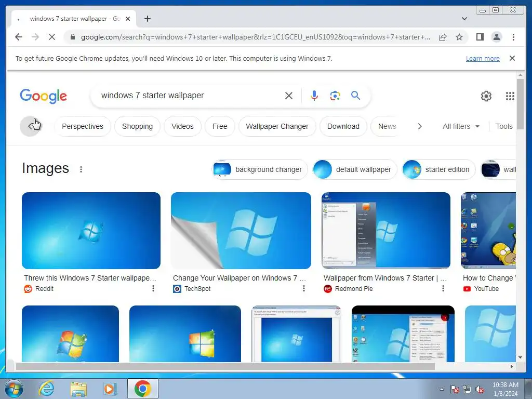Refine by default wallpaper

(354, 169)
